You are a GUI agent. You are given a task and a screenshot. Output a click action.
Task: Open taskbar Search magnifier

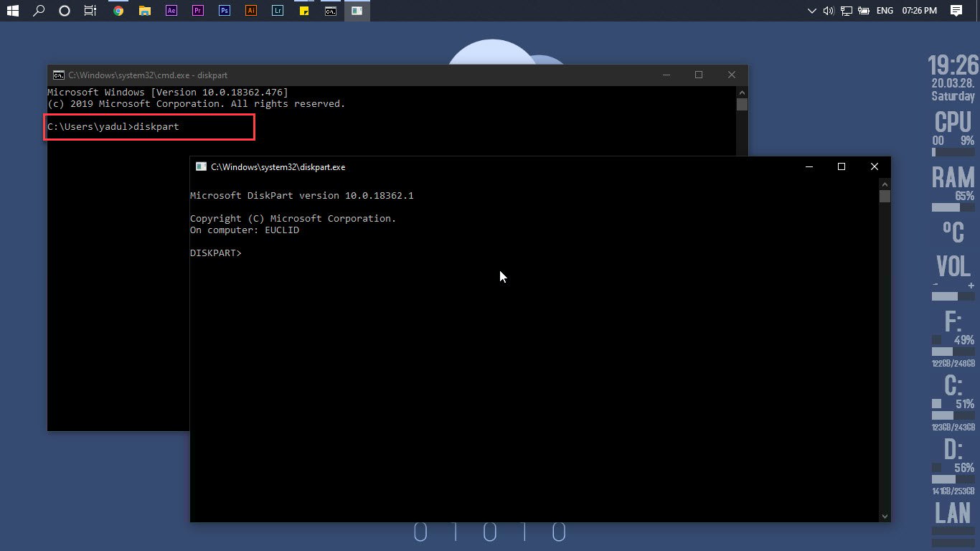pos(39,11)
